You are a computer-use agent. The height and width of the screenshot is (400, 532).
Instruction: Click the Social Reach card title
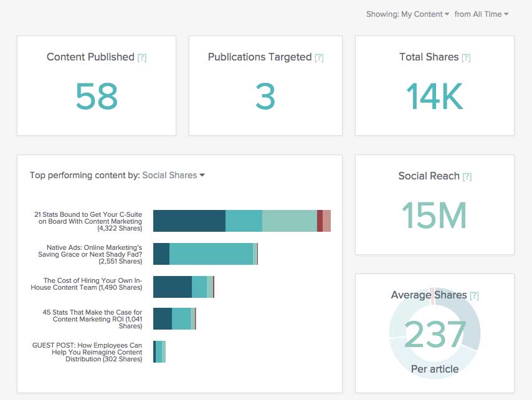click(429, 176)
